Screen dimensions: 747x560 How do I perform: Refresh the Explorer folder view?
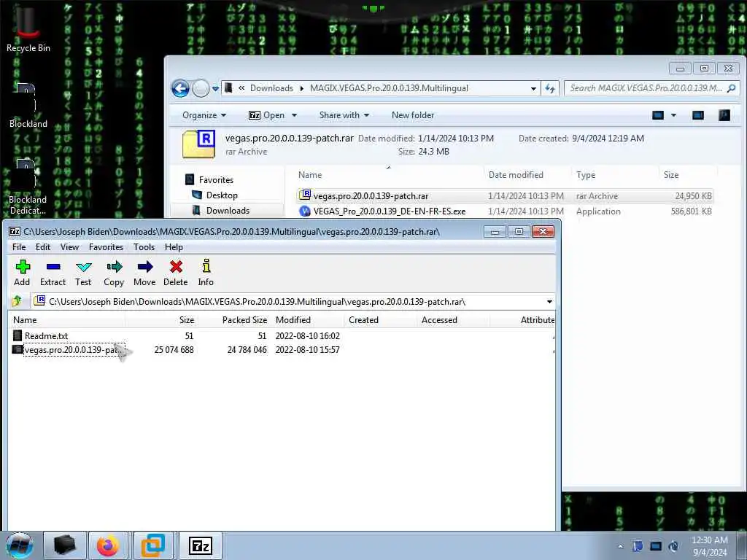550,88
